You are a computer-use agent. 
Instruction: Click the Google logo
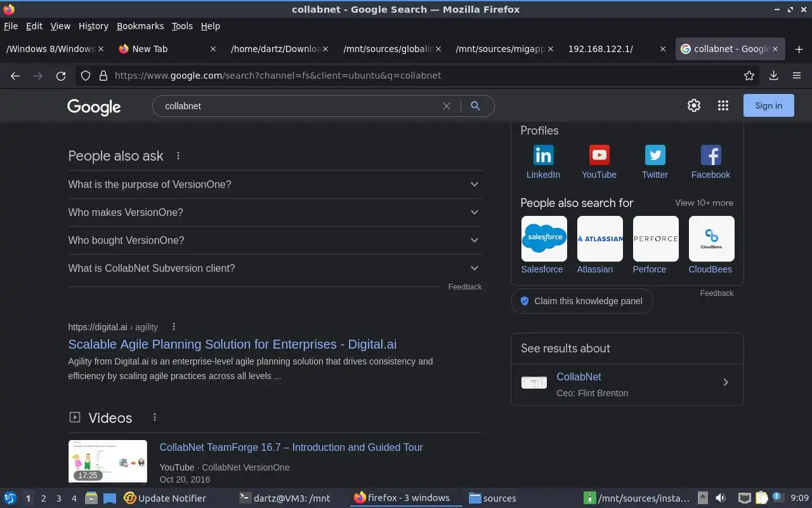[94, 107]
